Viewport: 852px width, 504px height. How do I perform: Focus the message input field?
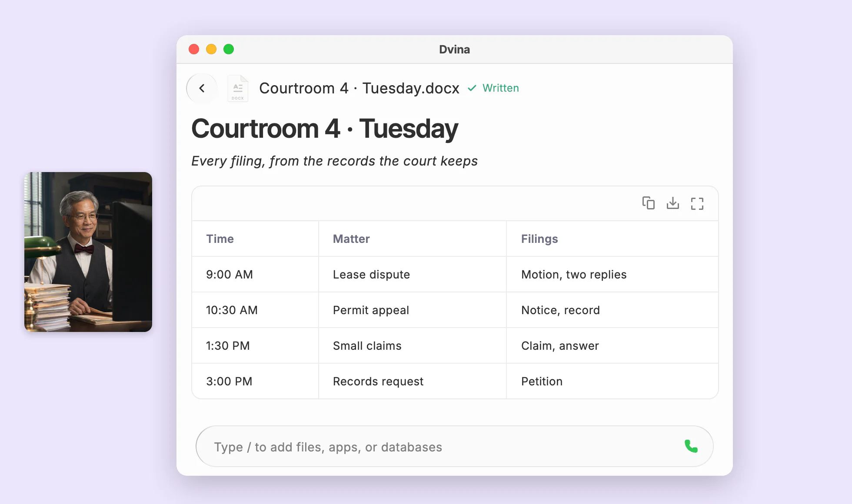point(454,446)
